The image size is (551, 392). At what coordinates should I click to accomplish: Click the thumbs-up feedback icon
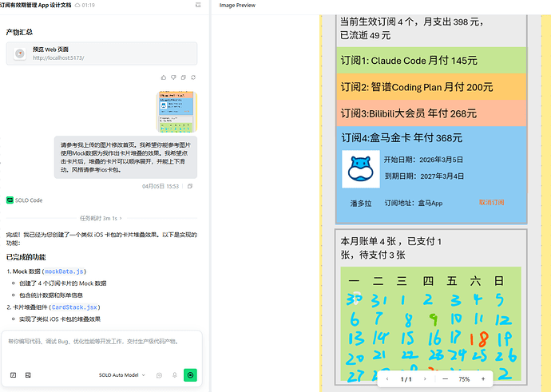click(164, 77)
